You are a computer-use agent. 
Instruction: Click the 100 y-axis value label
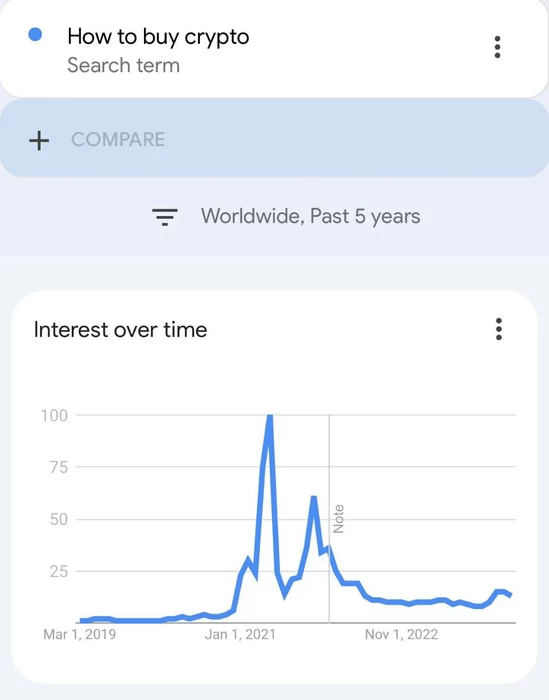(54, 416)
